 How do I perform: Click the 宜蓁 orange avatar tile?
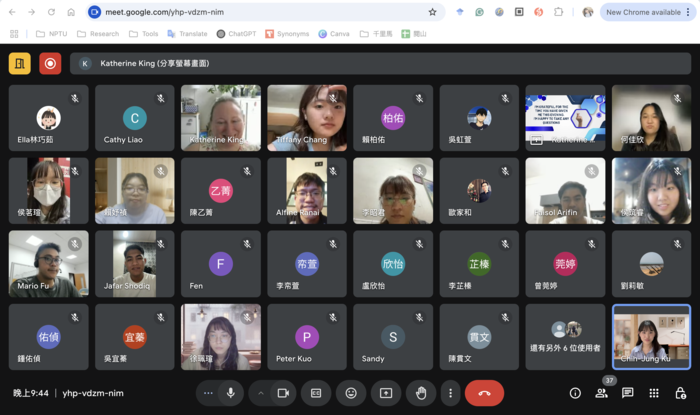tap(134, 337)
